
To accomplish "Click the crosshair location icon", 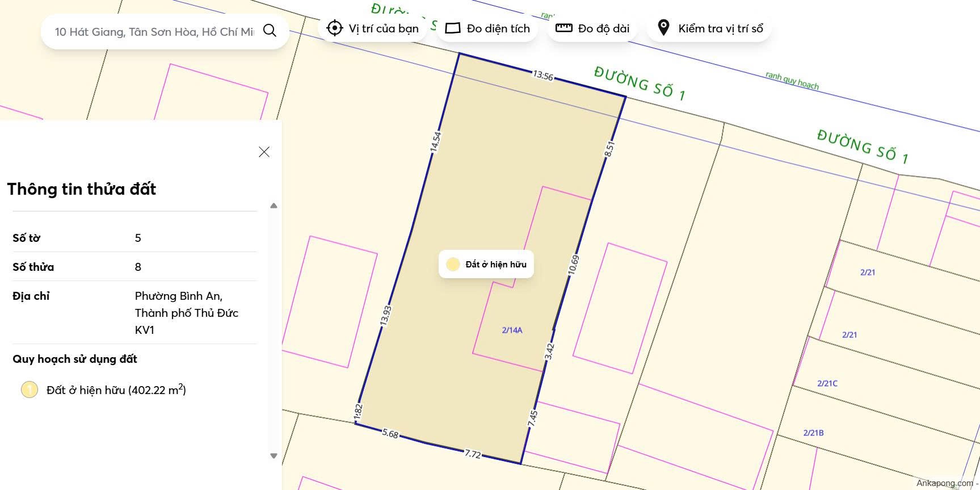I will click(x=335, y=28).
